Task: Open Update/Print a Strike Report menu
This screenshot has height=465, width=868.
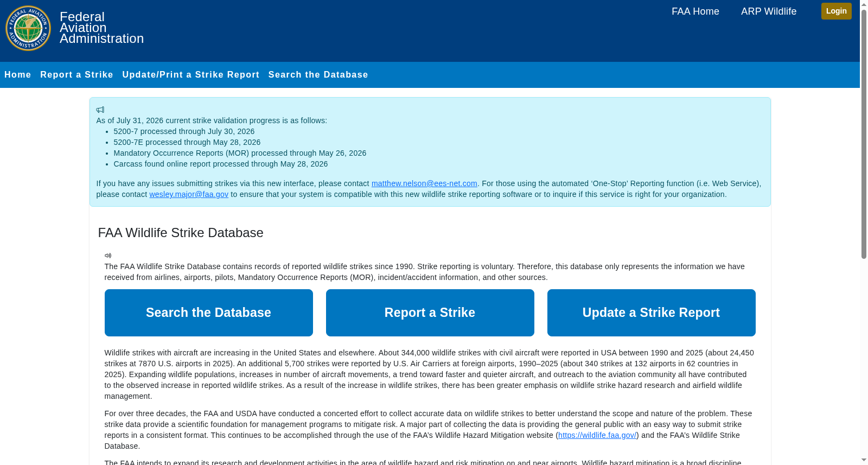Action: click(191, 75)
